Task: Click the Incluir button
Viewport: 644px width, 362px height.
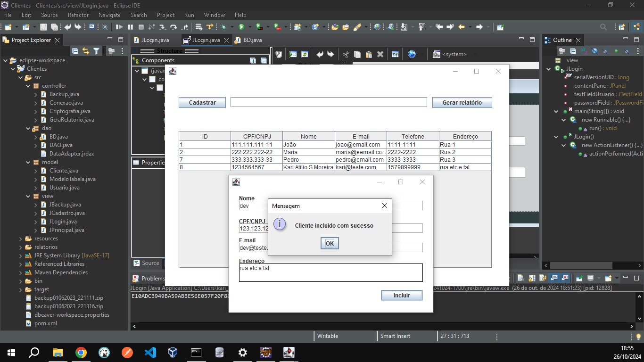Action: pos(402,295)
